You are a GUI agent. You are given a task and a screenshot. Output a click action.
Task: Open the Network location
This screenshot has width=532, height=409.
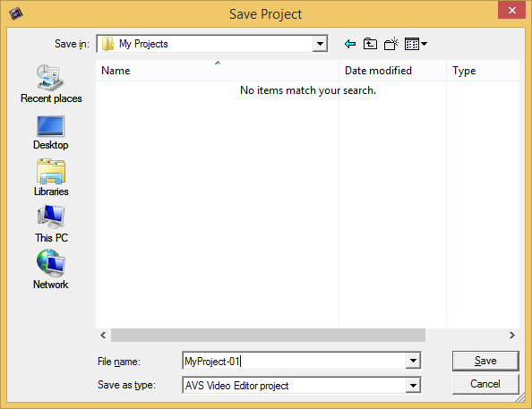tap(51, 269)
